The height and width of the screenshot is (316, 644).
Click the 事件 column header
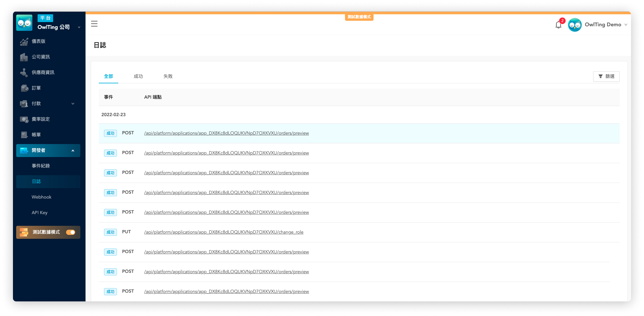pyautogui.click(x=109, y=97)
